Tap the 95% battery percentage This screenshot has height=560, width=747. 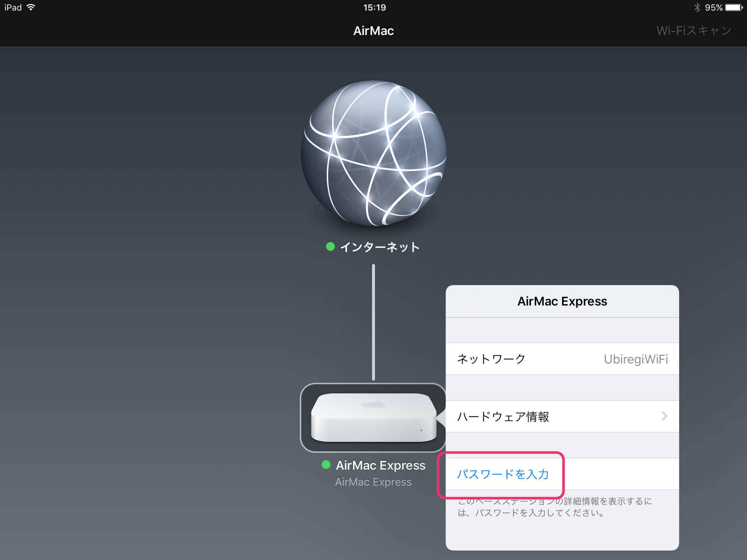pos(713,7)
